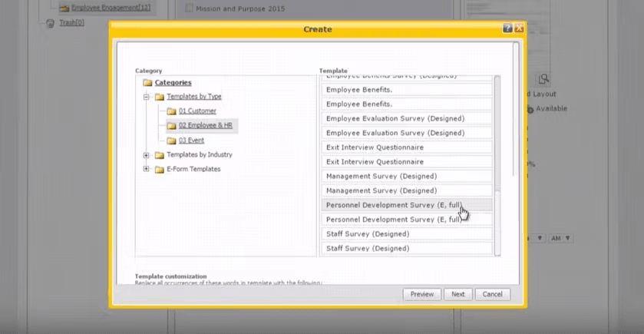Image resolution: width=644 pixels, height=334 pixels.
Task: Click the Cancel button
Action: tap(493, 294)
